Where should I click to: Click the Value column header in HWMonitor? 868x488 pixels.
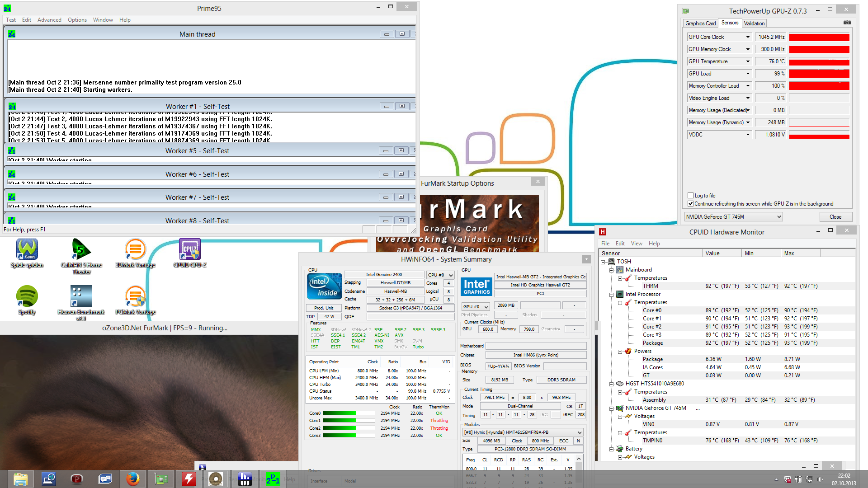pyautogui.click(x=722, y=253)
